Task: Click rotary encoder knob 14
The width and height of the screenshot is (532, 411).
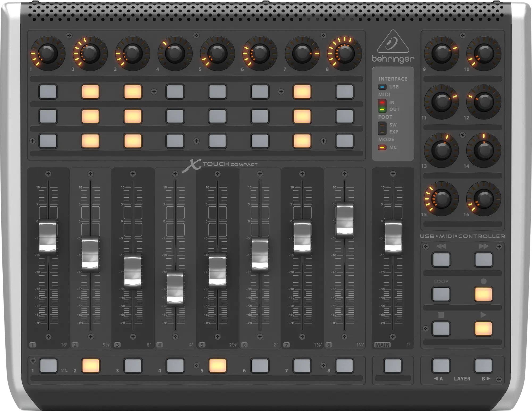Action: (x=484, y=150)
